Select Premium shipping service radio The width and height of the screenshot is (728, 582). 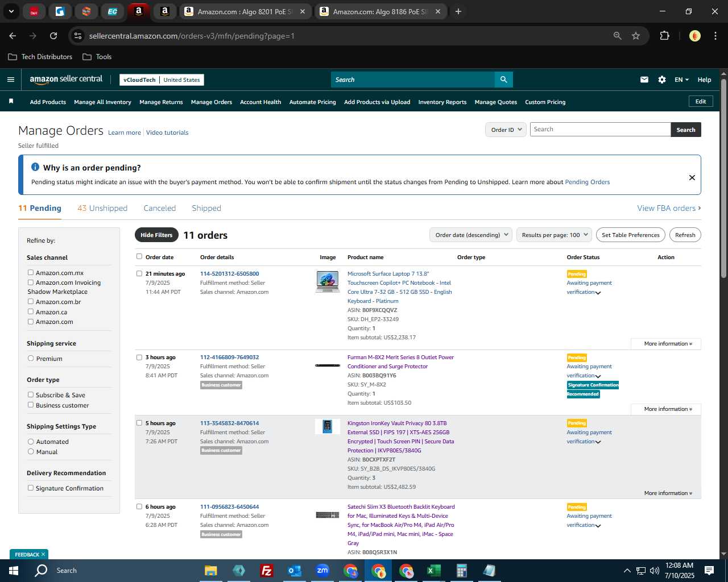click(x=31, y=358)
